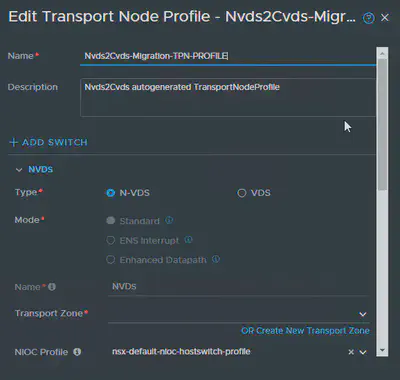Click the info icon next to ENS Interrupt

point(188,240)
